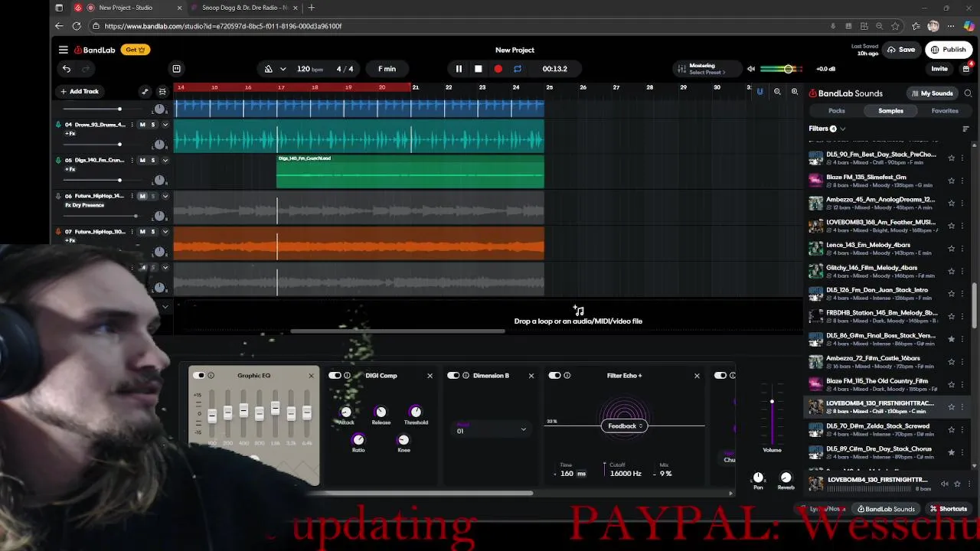Open the tempo 120 bpm field
The height and width of the screenshot is (551, 980).
point(310,69)
